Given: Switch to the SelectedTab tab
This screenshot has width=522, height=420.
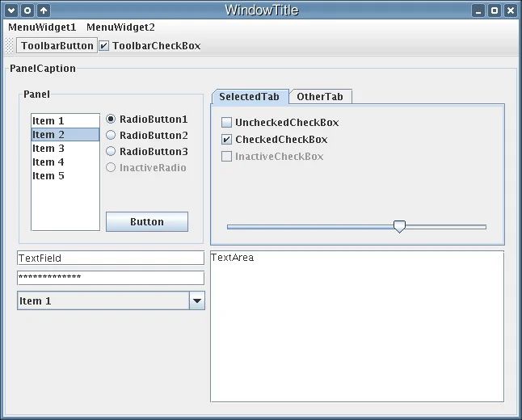Looking at the screenshot, I should coord(250,97).
